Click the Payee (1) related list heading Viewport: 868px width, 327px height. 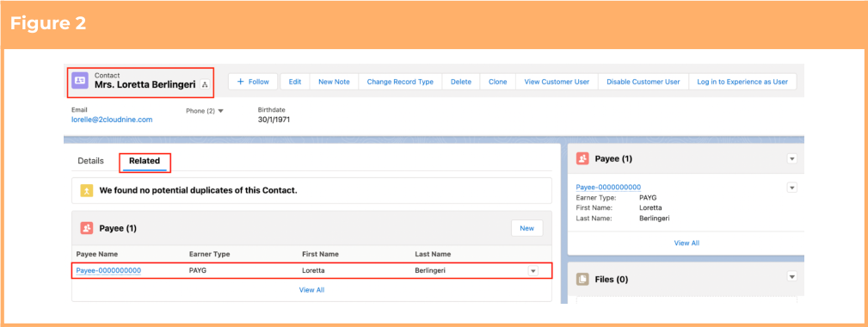117,228
